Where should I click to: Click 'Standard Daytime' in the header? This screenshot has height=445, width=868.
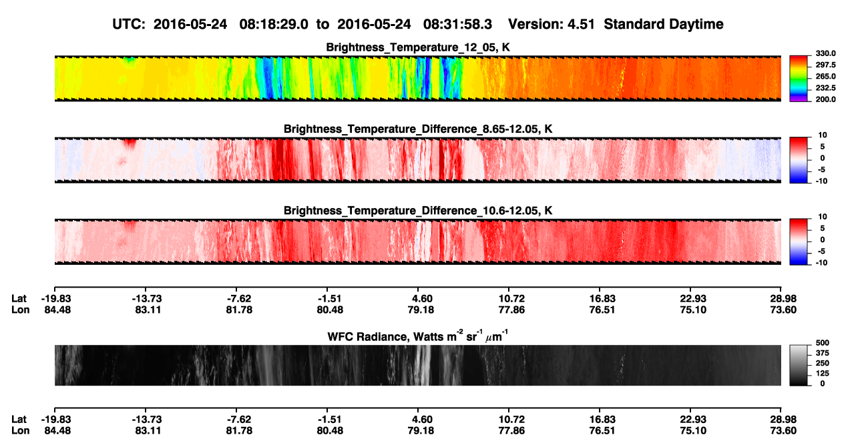pos(664,24)
